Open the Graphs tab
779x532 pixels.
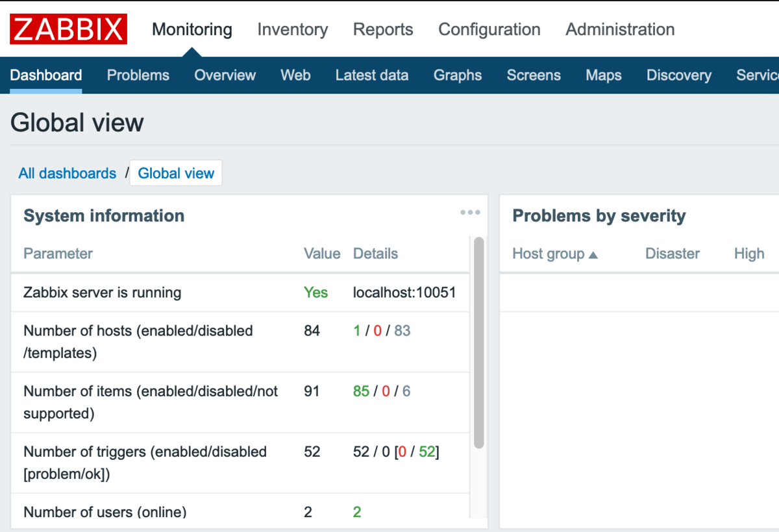458,75
